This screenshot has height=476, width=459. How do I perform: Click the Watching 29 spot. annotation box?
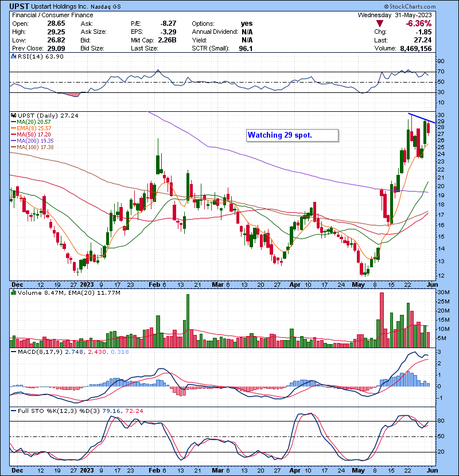[292, 135]
